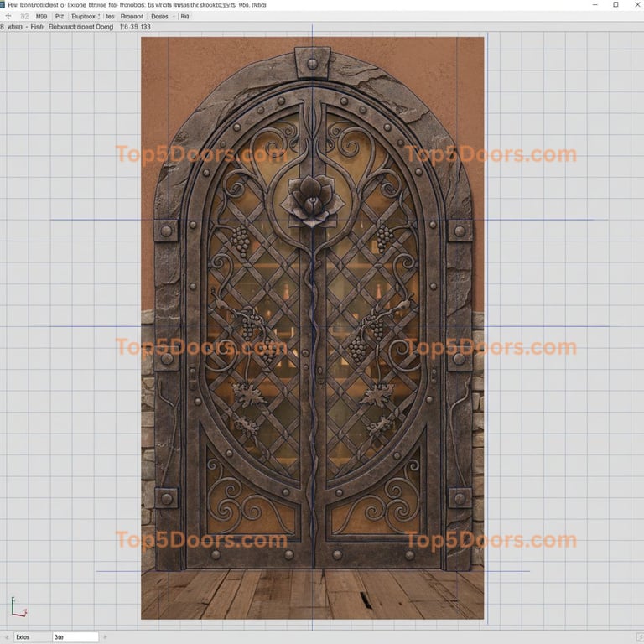
Task: Click the application icon in title bar
Action: click(2, 5)
